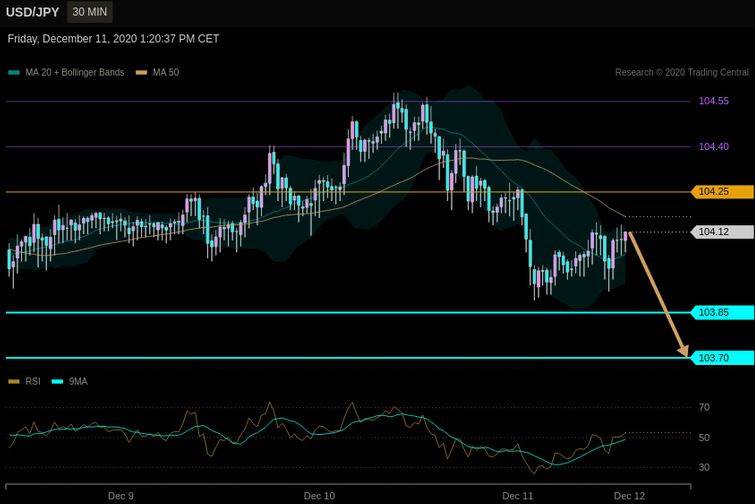Click the grey 104.12 current price tag
This screenshot has width=755, height=504.
click(x=722, y=232)
